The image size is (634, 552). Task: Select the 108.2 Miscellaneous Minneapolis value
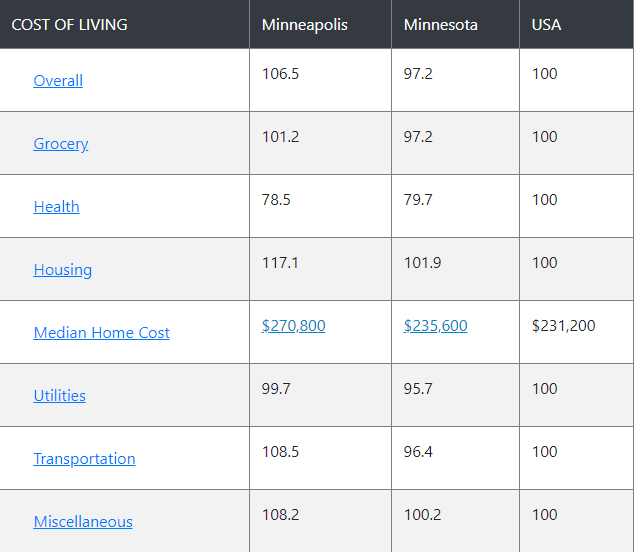281,515
